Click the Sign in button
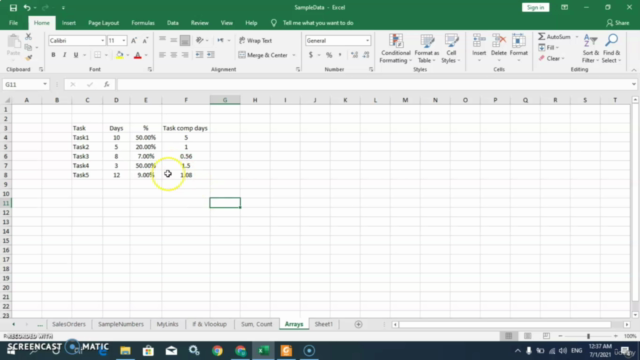This screenshot has height=360, width=640. point(536,7)
